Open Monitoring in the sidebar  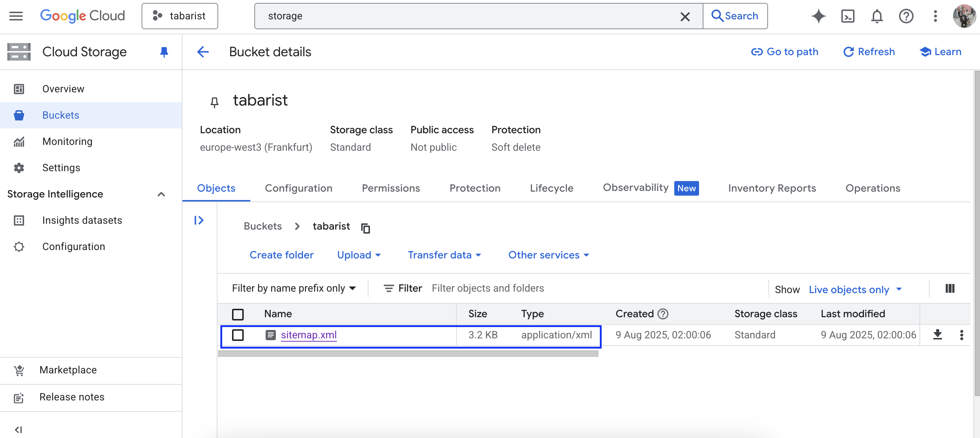[x=91, y=142]
